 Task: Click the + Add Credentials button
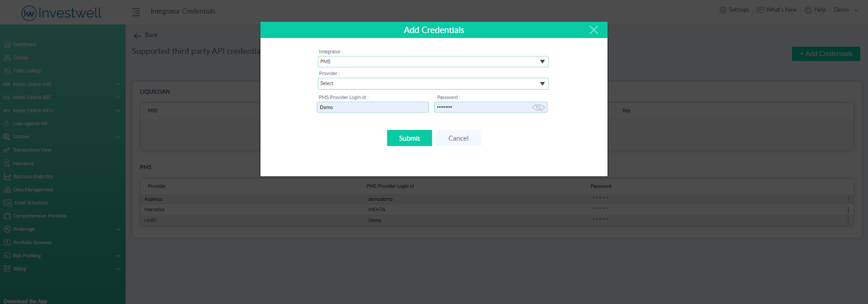pos(826,54)
